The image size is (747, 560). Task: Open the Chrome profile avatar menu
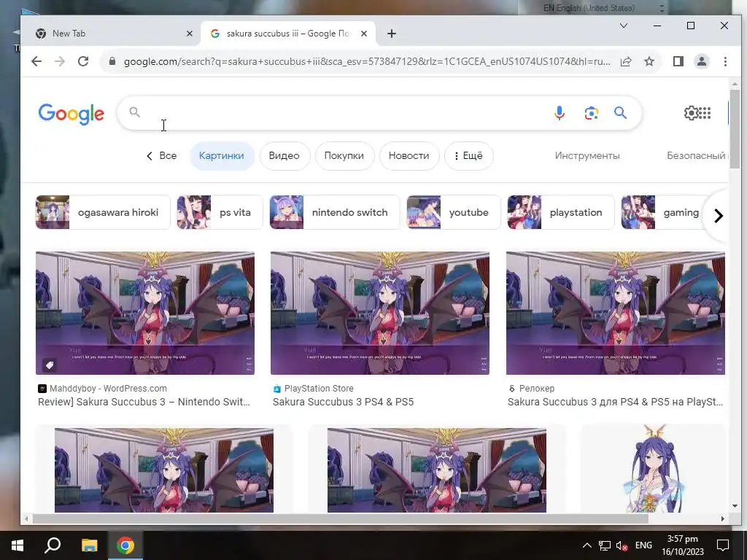(702, 61)
